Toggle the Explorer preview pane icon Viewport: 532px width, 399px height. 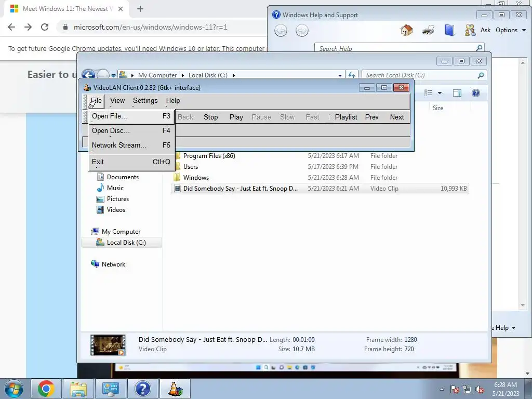[x=457, y=93]
